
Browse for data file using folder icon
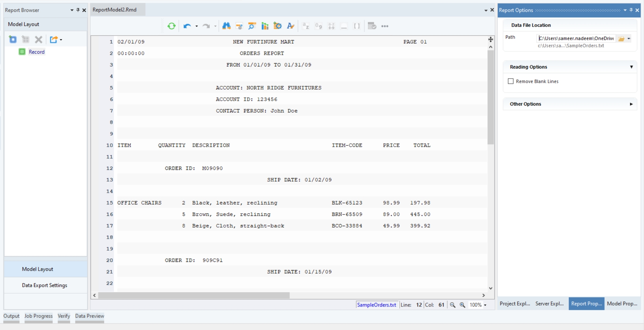click(621, 39)
